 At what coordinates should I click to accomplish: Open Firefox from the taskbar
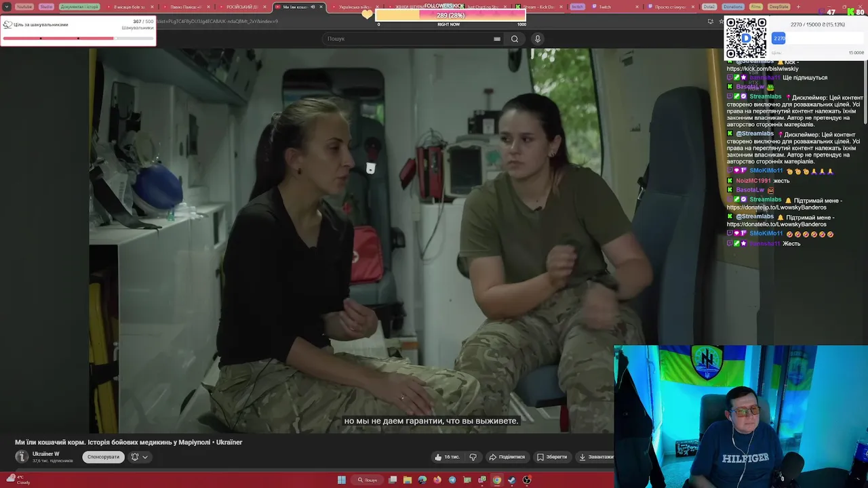pos(437,480)
